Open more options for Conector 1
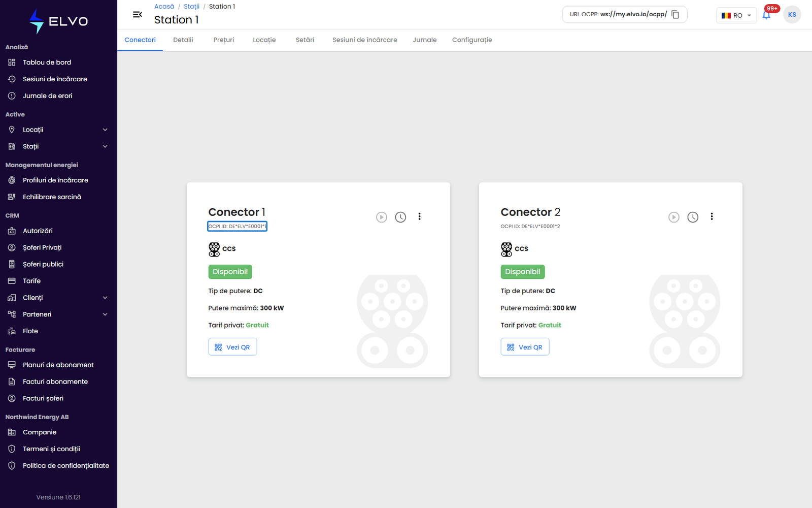The height and width of the screenshot is (508, 812). [x=419, y=216]
